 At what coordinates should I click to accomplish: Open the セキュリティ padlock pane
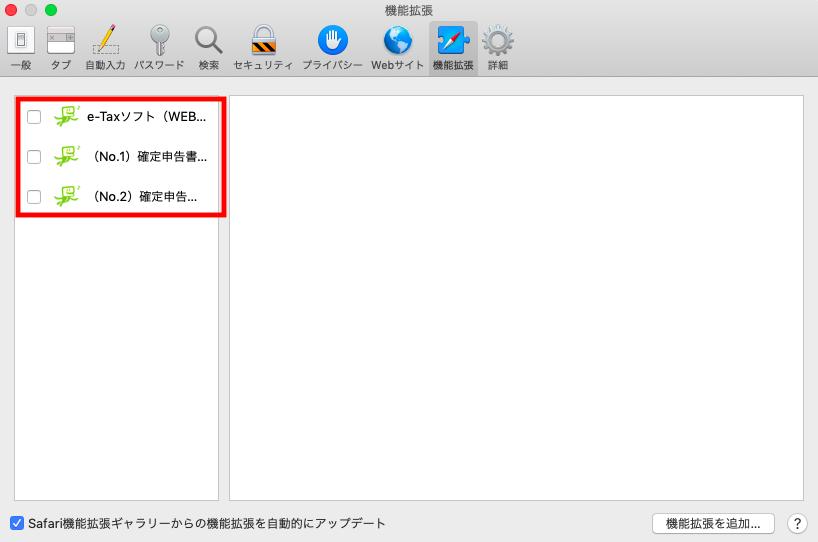263,47
